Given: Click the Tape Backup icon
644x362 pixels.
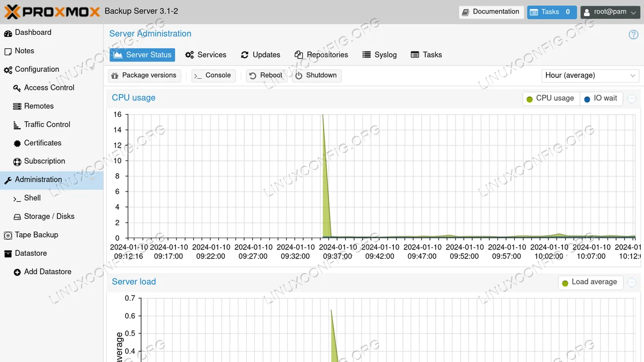Looking at the screenshot, I should pos(8,235).
